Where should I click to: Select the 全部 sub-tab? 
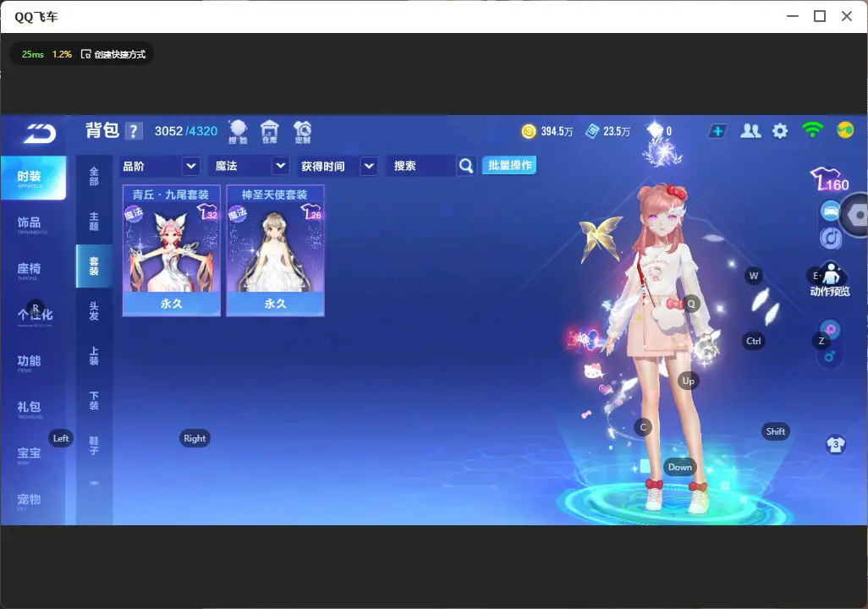pyautogui.click(x=94, y=177)
